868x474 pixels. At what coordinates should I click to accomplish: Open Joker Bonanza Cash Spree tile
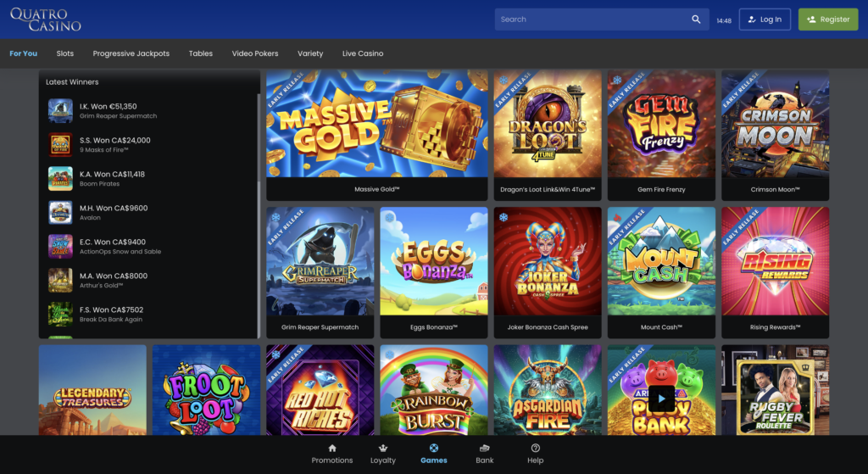tap(548, 272)
